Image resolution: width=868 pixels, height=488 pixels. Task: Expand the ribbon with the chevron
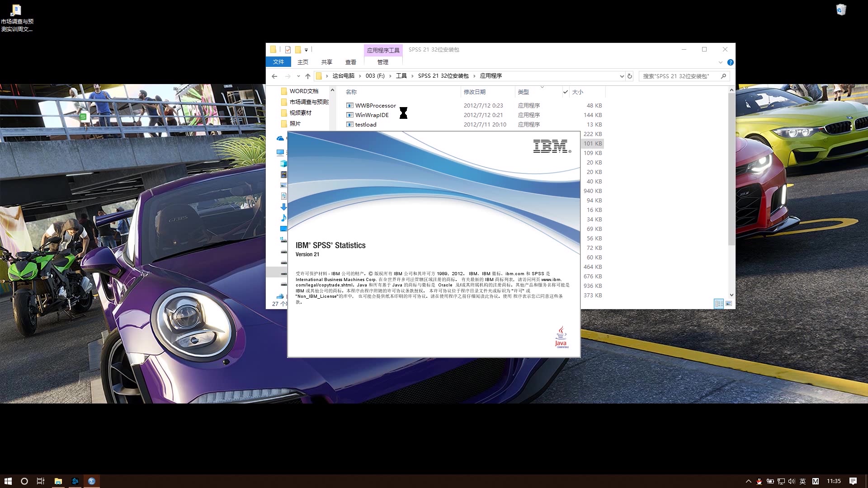point(720,62)
